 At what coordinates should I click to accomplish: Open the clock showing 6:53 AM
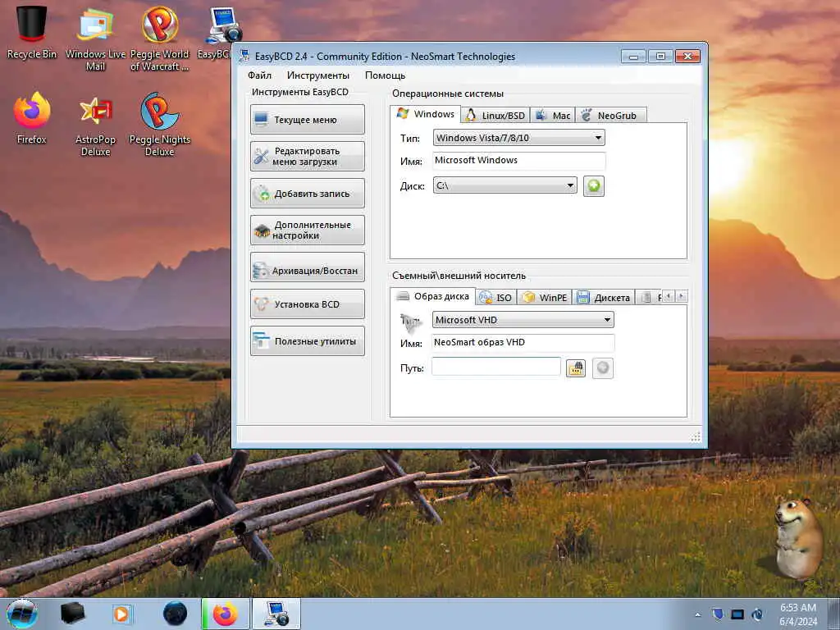[798, 614]
